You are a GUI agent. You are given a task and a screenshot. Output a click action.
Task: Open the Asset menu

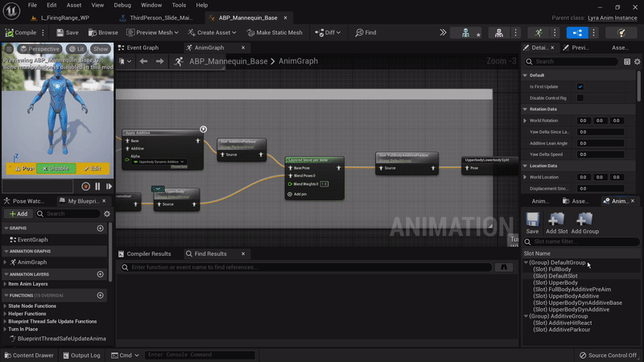(x=74, y=6)
